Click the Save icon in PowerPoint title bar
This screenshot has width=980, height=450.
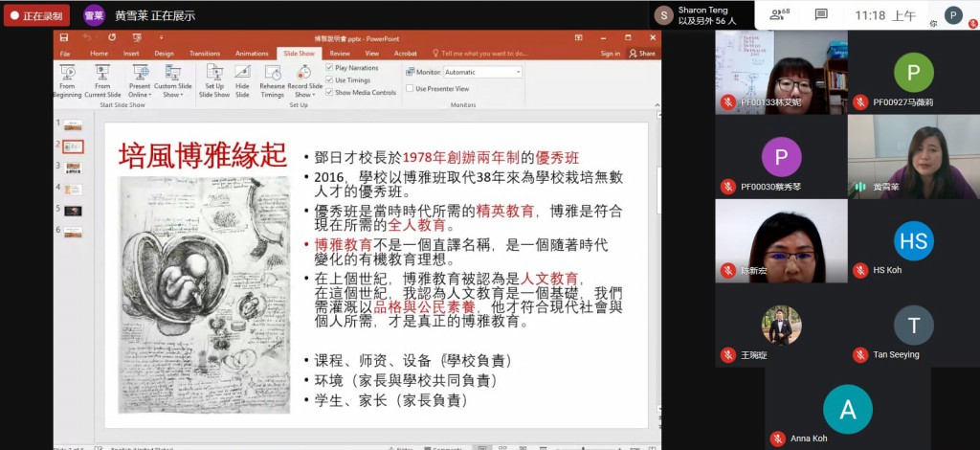click(64, 37)
